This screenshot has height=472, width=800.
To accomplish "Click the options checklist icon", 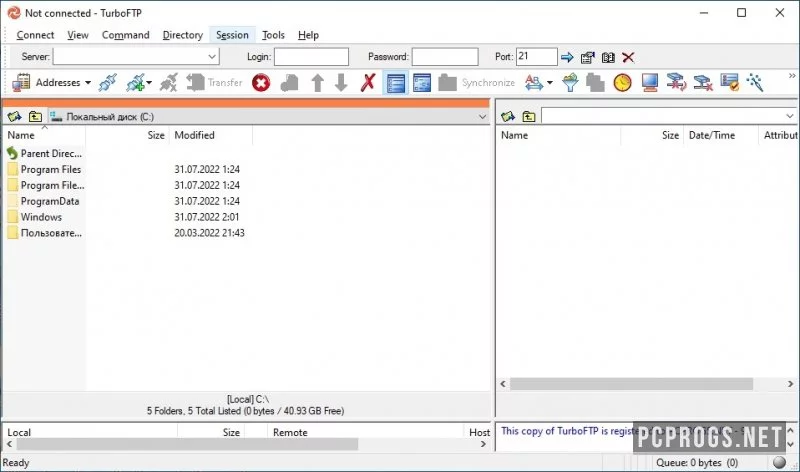I will point(730,82).
